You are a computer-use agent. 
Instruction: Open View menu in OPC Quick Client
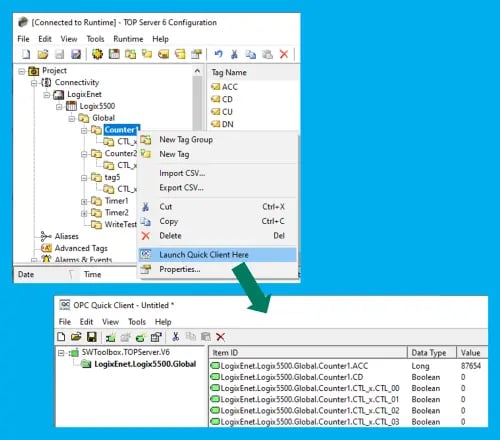110,322
